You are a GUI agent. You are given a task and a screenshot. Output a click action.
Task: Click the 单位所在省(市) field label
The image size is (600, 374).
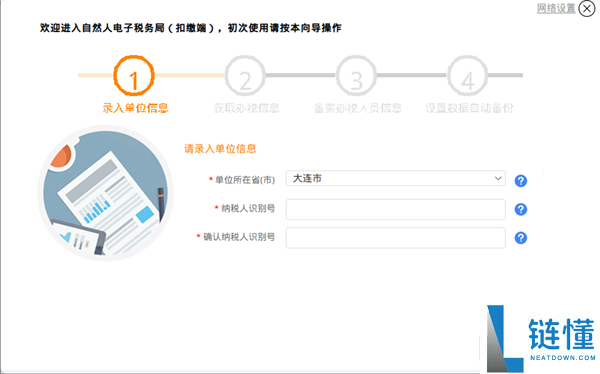(x=245, y=180)
